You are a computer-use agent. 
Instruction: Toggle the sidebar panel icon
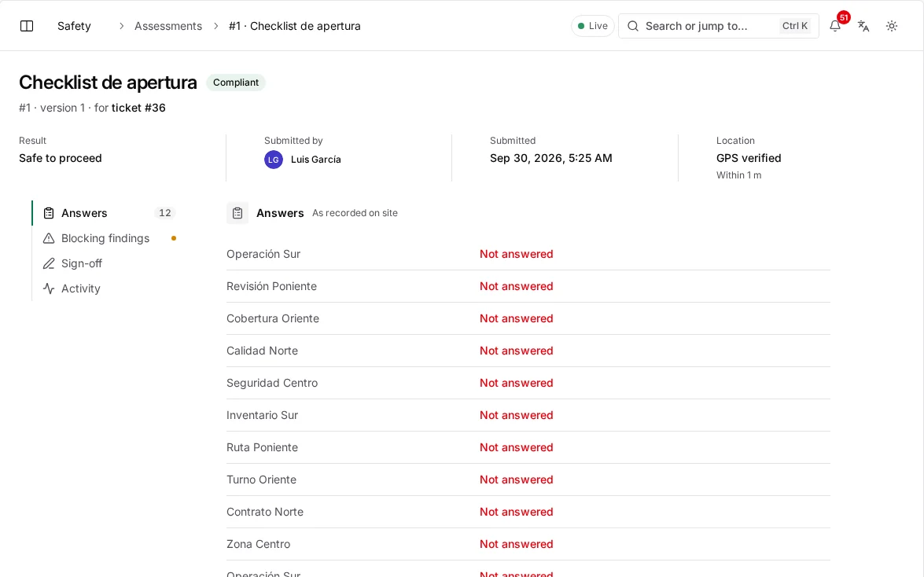click(27, 26)
